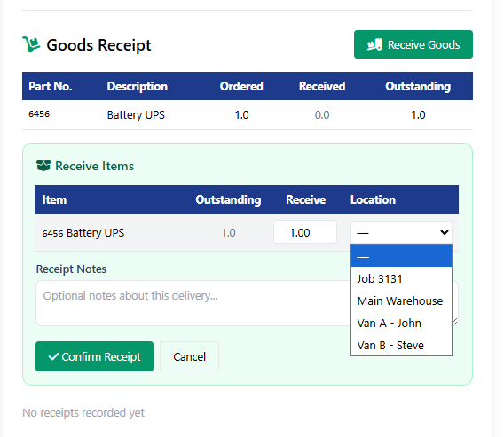This screenshot has width=504, height=437.
Task: Confirm the receipt
Action: [x=94, y=356]
